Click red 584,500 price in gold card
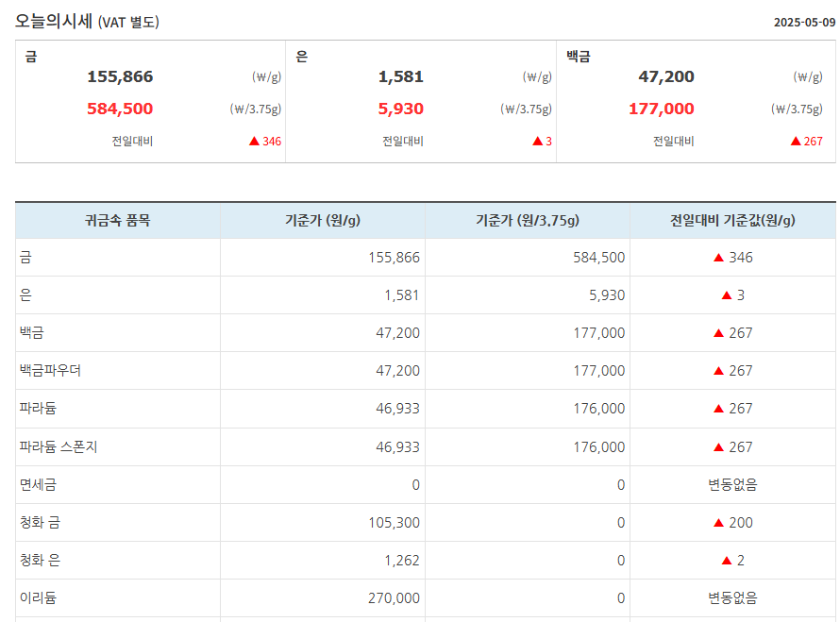This screenshot has width=840, height=622. (x=120, y=109)
